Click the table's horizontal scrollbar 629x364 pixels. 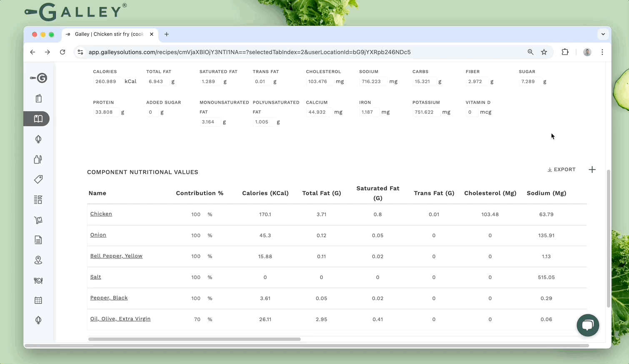[195, 339]
